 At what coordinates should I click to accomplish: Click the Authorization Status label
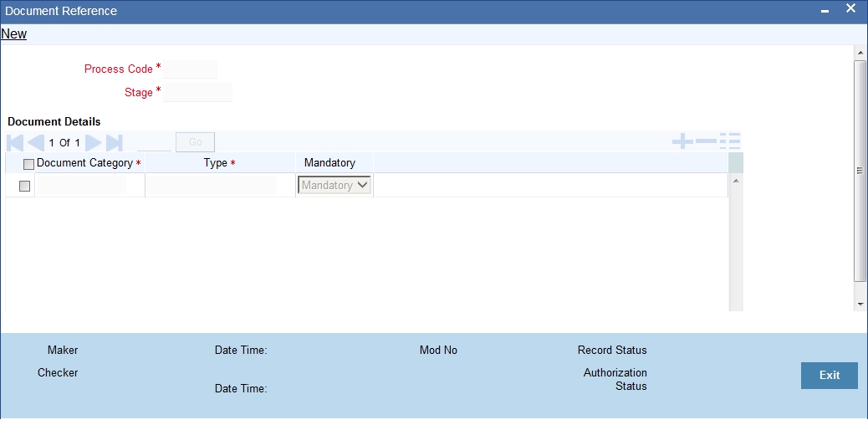[615, 380]
